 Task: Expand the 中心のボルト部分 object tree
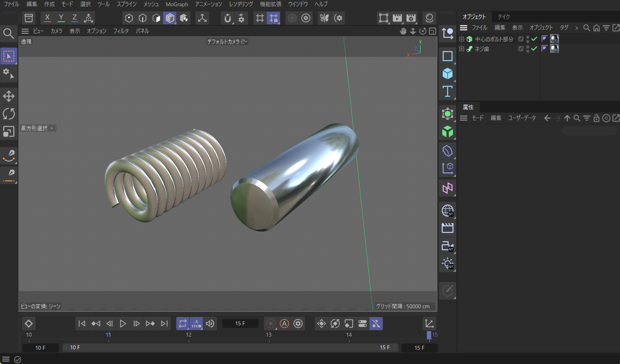click(x=462, y=39)
